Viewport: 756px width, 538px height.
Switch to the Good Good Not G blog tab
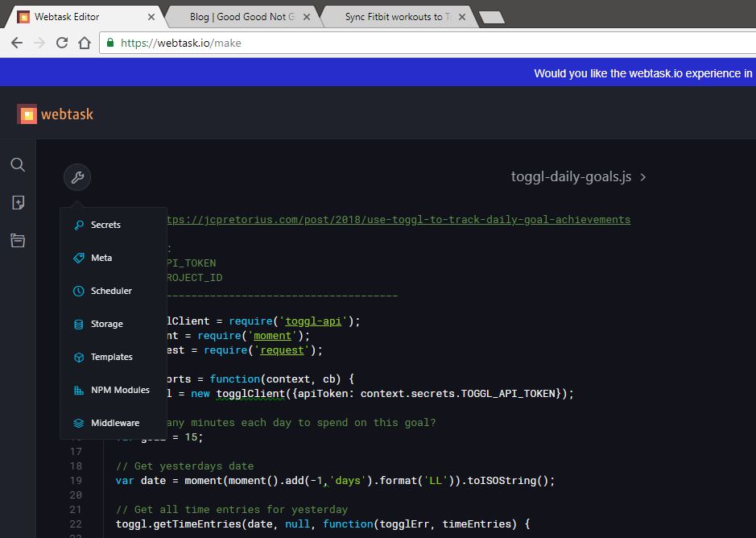click(238, 15)
